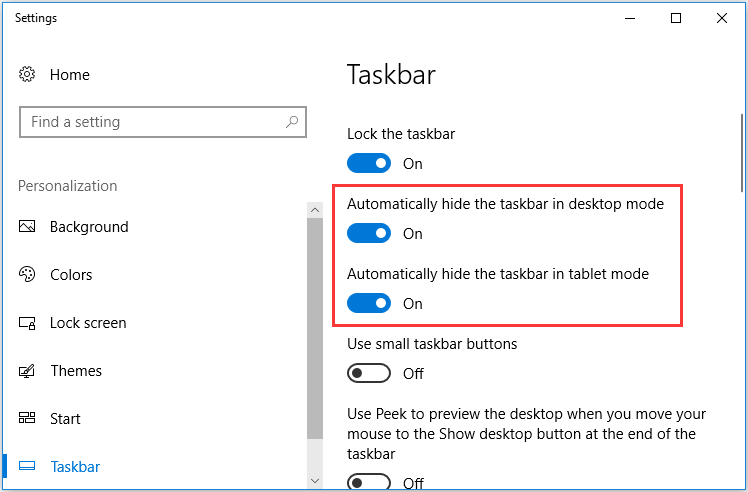The image size is (748, 492).
Task: Maximize the Settings window
Action: point(676,18)
